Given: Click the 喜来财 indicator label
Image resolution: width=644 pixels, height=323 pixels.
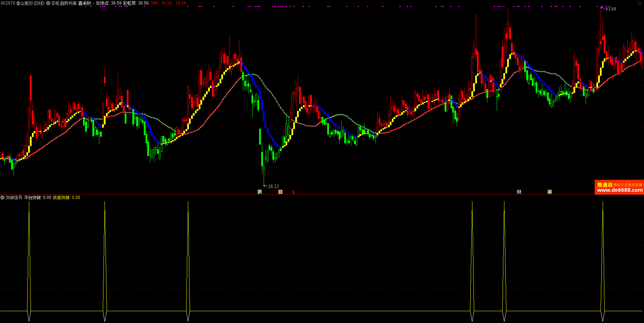Looking at the screenshot, I should coord(85,3).
